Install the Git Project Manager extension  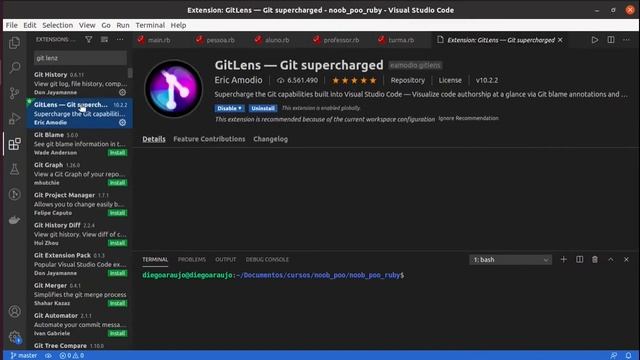click(x=117, y=213)
